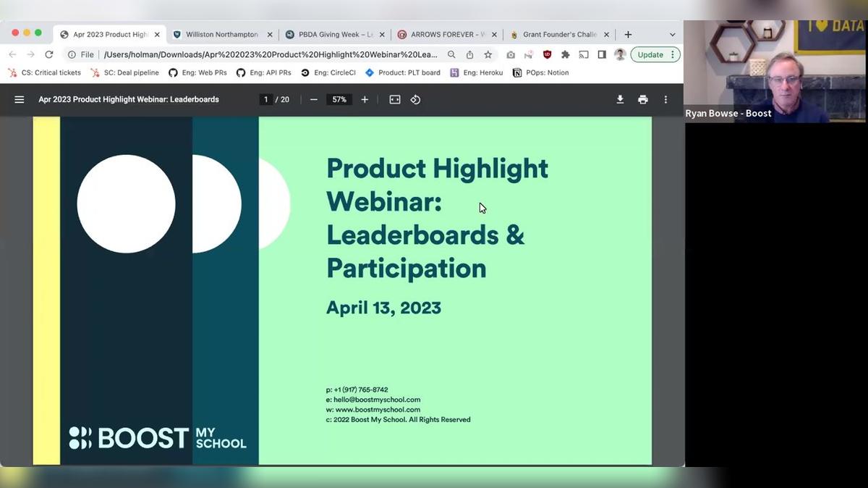This screenshot has height=488, width=868.
Task: Enable fit-to-page view
Action: coord(394,99)
